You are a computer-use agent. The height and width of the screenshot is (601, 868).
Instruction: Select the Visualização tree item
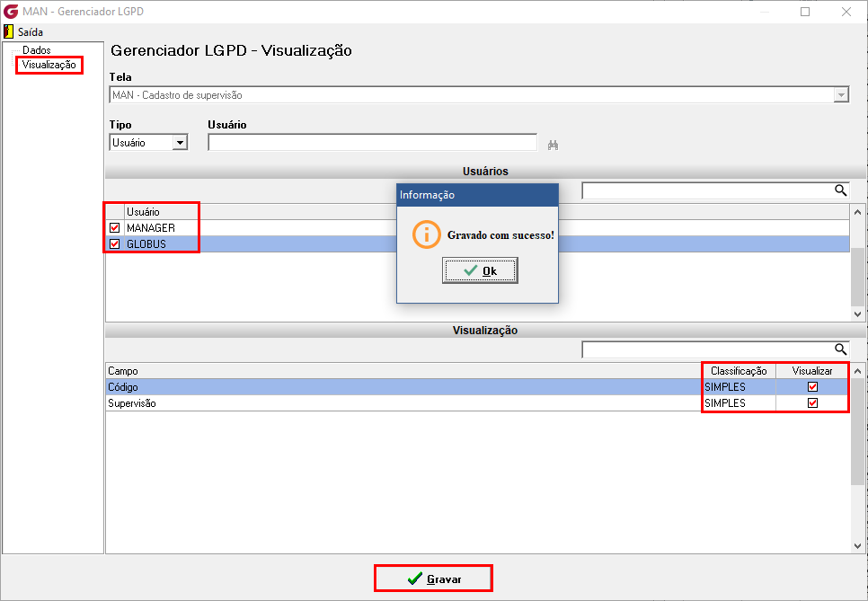(49, 65)
